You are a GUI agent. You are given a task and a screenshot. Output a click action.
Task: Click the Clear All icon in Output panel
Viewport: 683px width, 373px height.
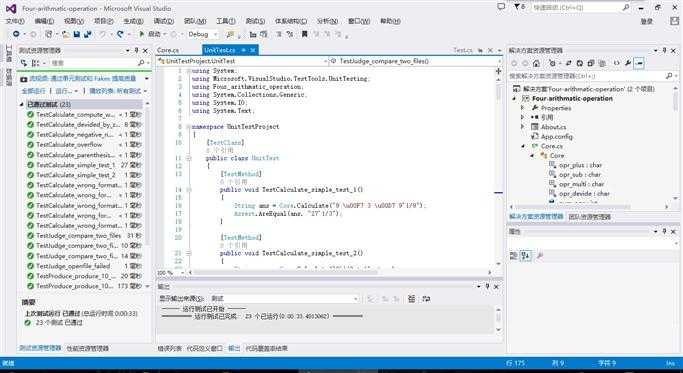[x=411, y=299]
